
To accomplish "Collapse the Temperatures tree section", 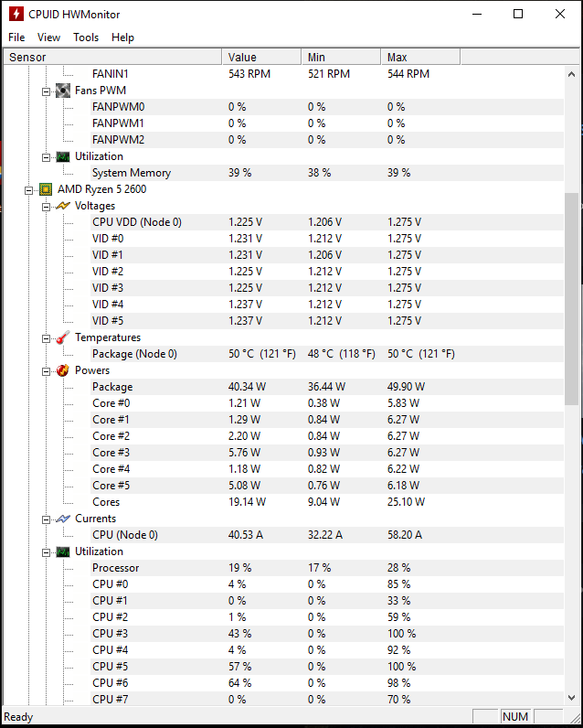I will (47, 337).
